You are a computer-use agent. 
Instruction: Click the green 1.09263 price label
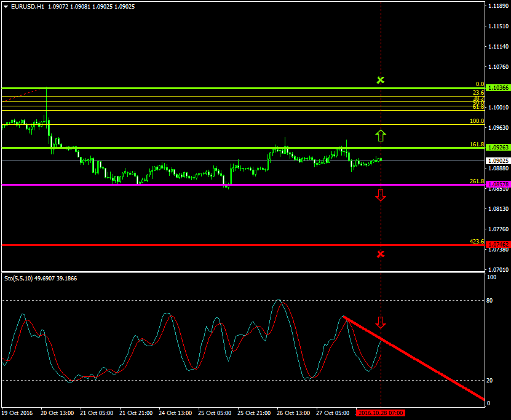497,148
